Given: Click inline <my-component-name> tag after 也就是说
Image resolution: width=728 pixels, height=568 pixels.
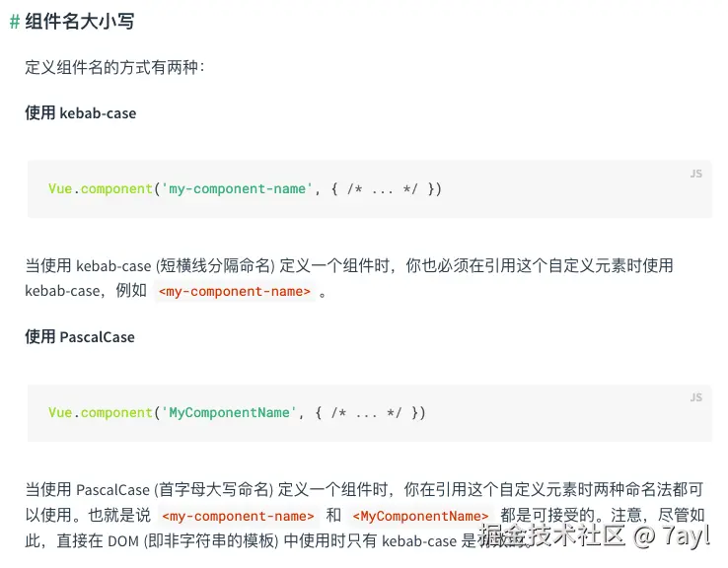Looking at the screenshot, I should coord(238,516).
